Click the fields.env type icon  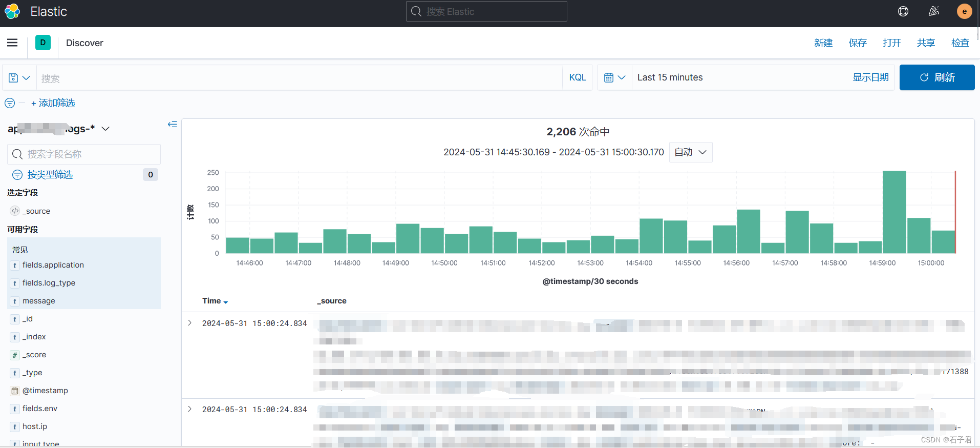click(15, 409)
